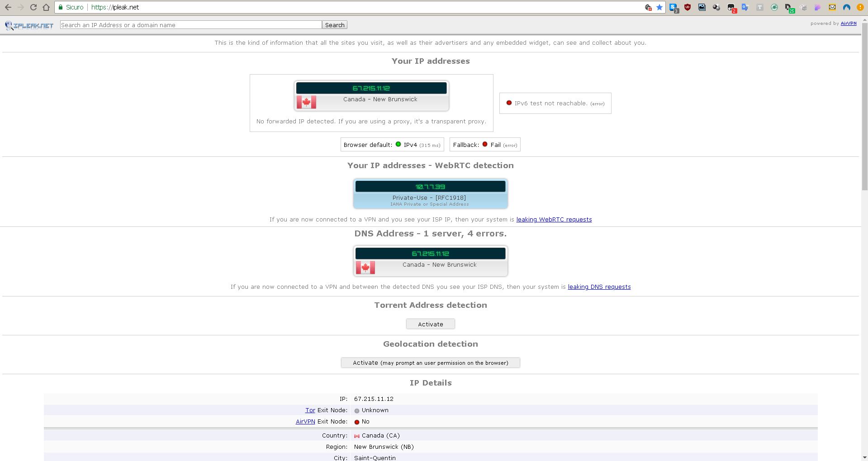The width and height of the screenshot is (868, 461).
Task: Click the scrollbar down arrow
Action: [x=864, y=457]
